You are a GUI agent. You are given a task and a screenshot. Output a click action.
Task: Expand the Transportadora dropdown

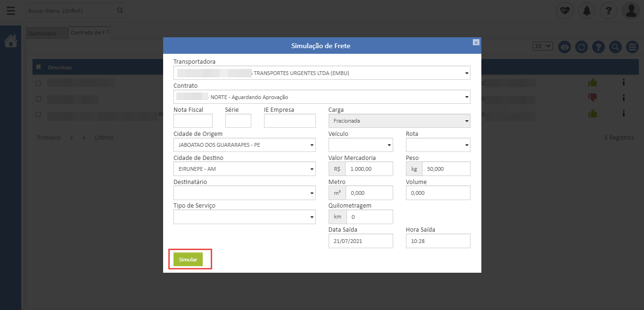322,73
